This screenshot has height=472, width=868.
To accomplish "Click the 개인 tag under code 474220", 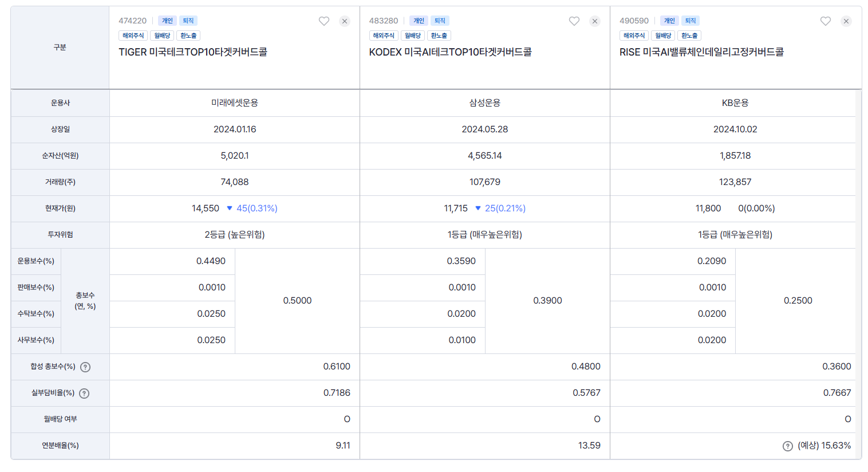I will 167,21.
